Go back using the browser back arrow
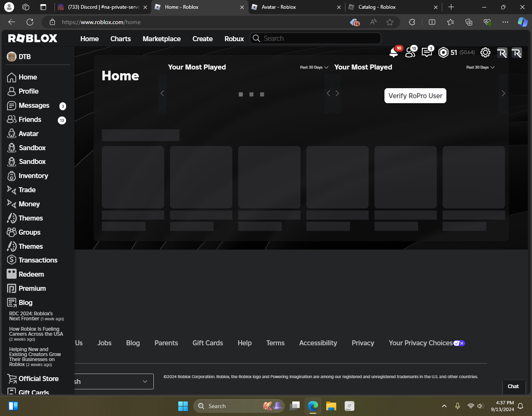This screenshot has width=532, height=416. (12, 22)
